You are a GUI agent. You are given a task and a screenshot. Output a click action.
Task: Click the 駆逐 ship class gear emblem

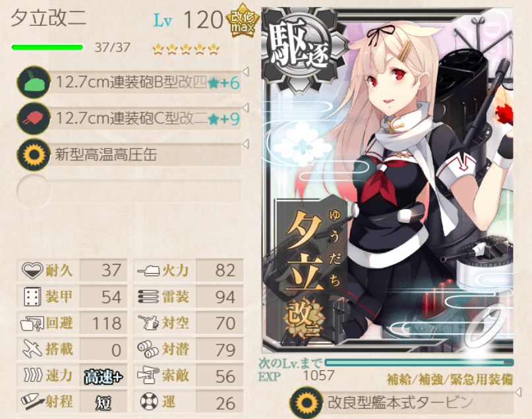(x=300, y=48)
